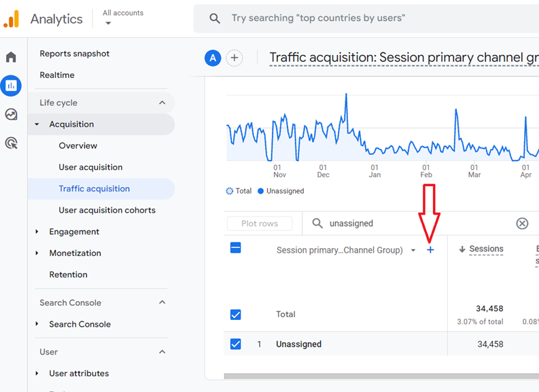Open the Home icon in left rail

pyautogui.click(x=11, y=57)
